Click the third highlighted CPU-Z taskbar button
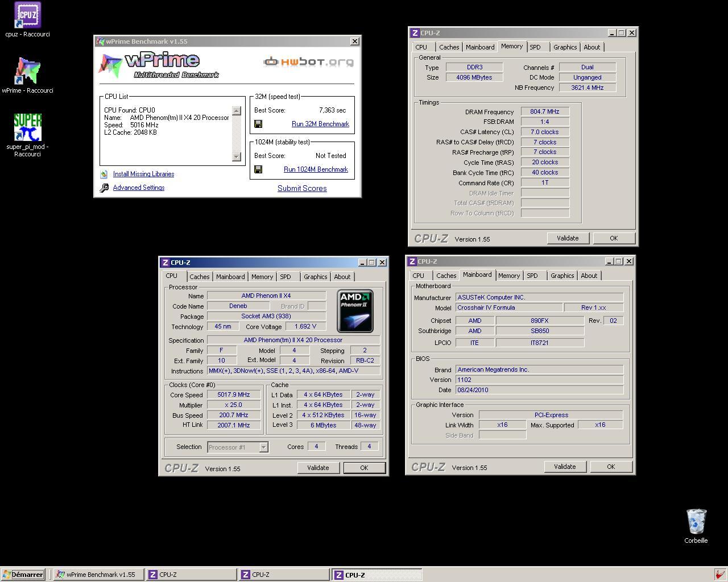The height and width of the screenshot is (582, 728). pos(378,575)
